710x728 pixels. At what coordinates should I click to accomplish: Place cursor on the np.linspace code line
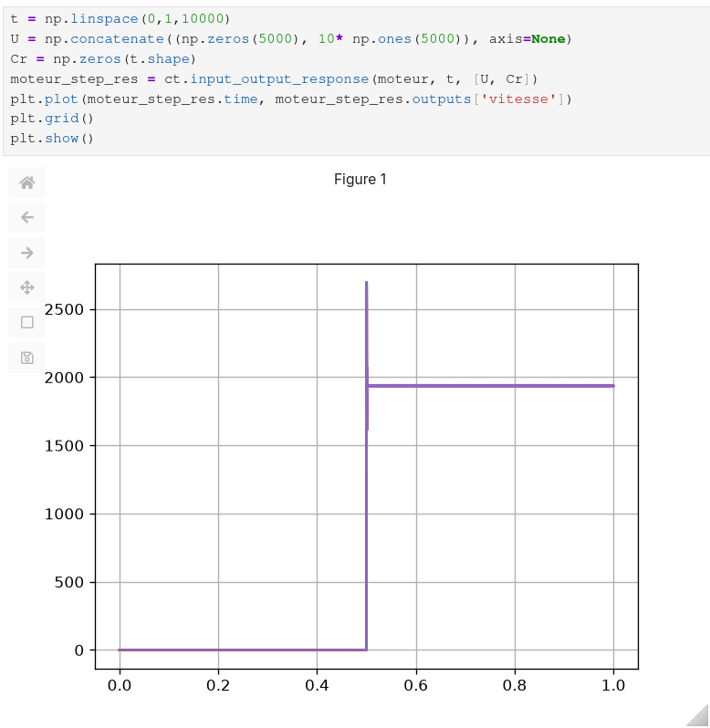pyautogui.click(x=120, y=19)
